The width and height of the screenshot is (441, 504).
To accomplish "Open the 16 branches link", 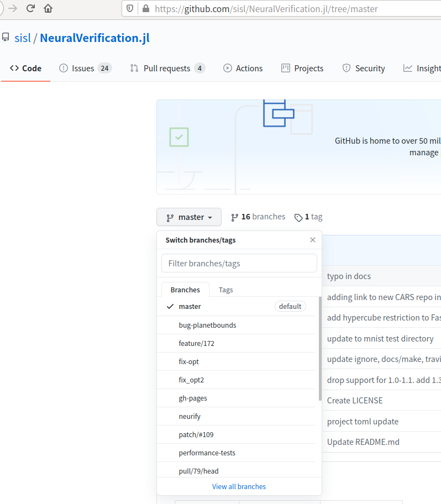I will [258, 217].
